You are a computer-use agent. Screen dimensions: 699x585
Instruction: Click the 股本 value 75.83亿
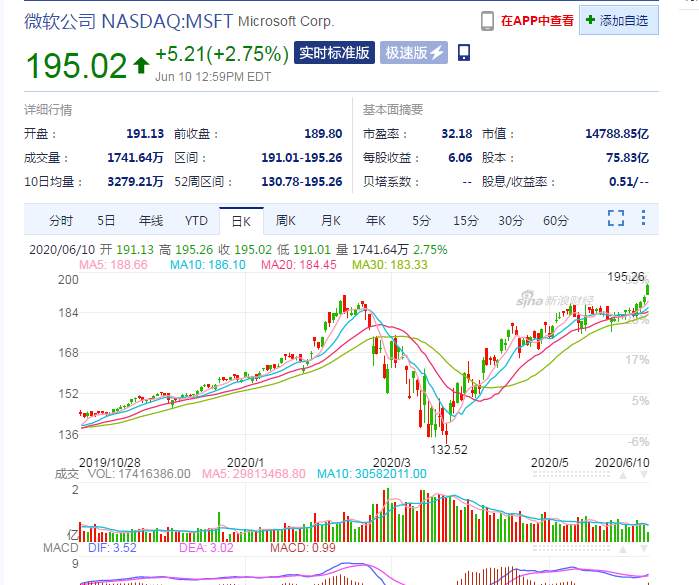click(x=627, y=158)
